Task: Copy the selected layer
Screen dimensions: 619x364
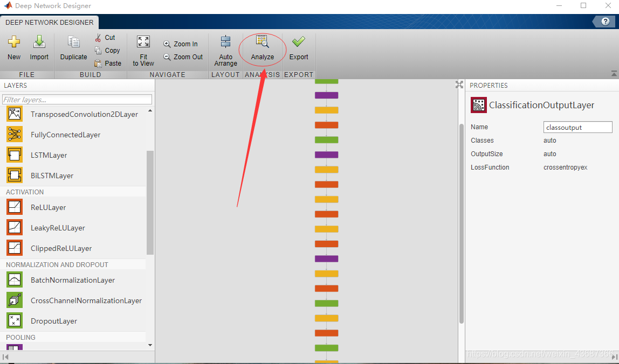Action: [107, 51]
